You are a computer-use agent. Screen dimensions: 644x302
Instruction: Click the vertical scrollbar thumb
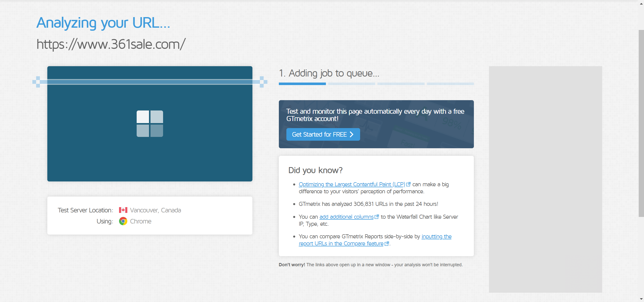pos(641,123)
